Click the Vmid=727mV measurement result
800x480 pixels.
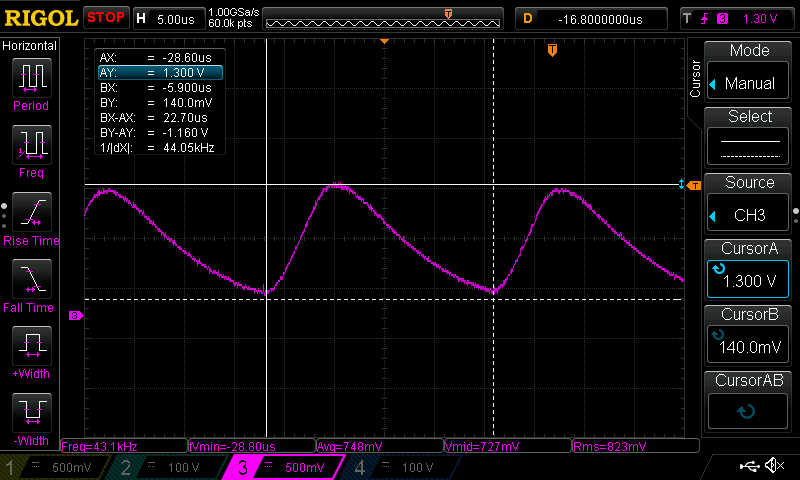coord(508,446)
